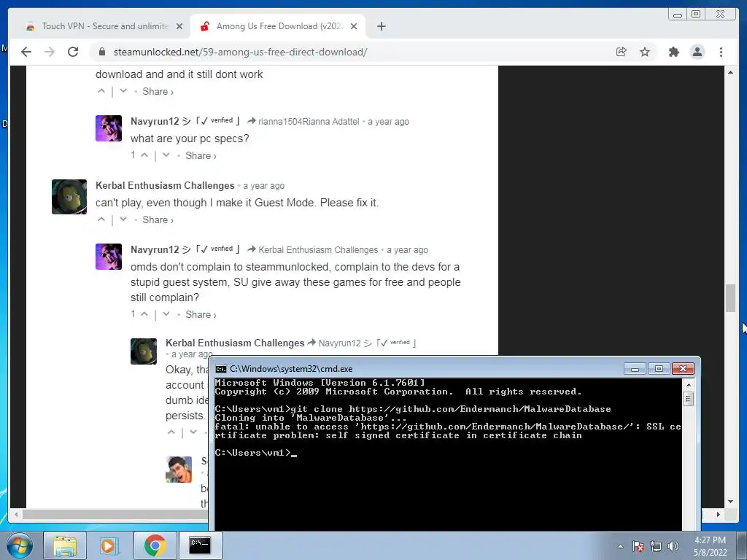The image size is (747, 560).
Task: Downvote the 'still dont work' comment
Action: [x=123, y=91]
